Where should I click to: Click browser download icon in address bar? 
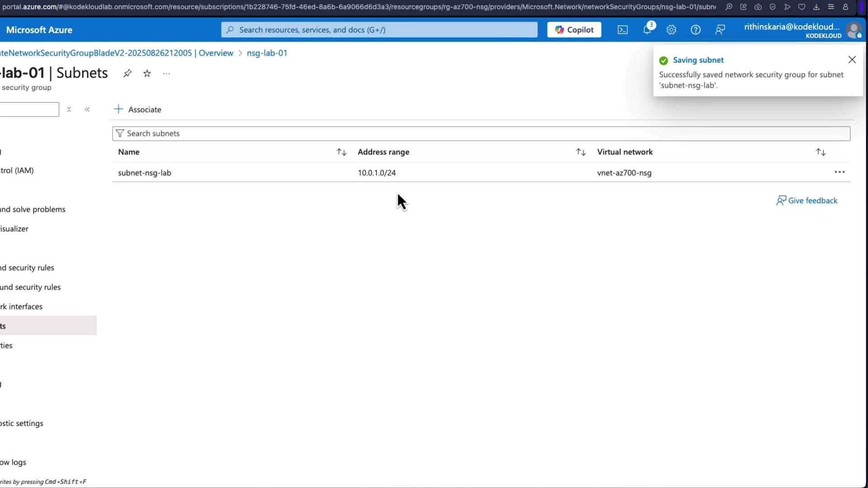point(816,7)
